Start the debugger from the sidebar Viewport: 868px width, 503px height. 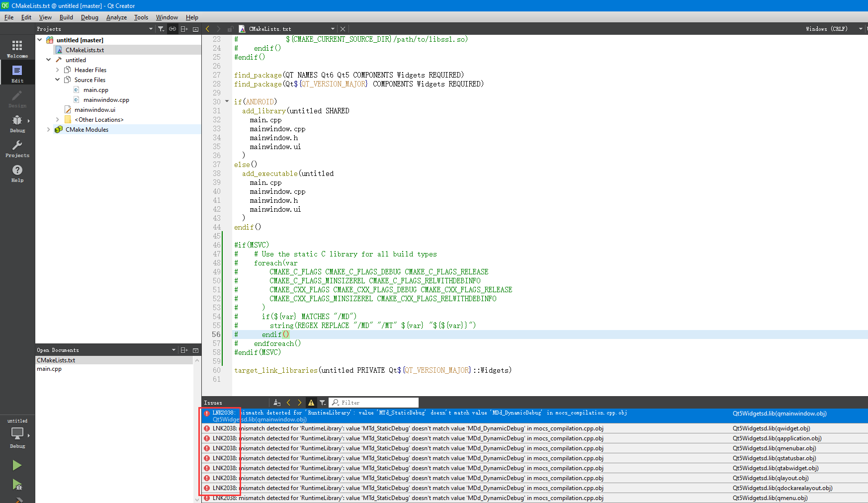[16, 486]
